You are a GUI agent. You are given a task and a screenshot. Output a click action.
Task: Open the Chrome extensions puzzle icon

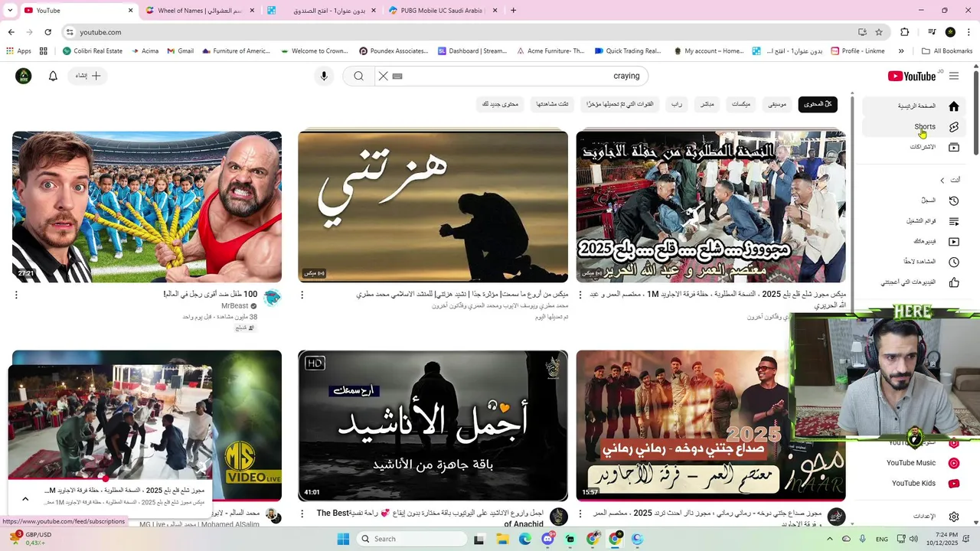click(905, 32)
